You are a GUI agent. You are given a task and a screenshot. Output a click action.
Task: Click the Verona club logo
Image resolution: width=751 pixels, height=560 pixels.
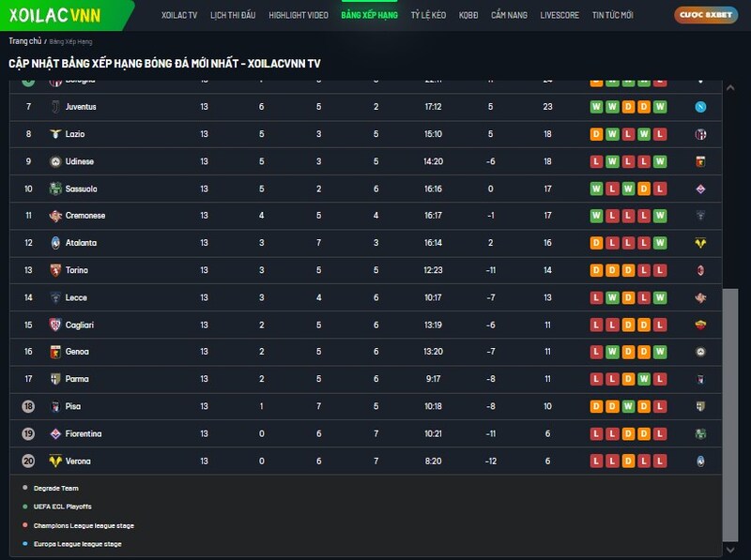tap(55, 461)
